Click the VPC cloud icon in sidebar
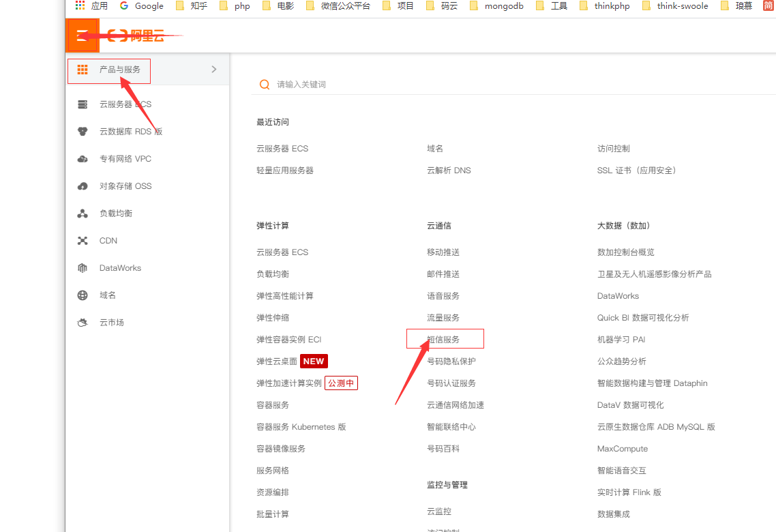The image size is (776, 532). point(83,159)
